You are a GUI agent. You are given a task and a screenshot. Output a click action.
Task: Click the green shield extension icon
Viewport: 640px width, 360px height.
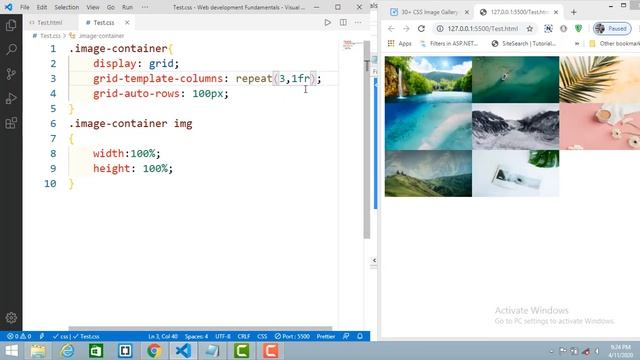[578, 29]
